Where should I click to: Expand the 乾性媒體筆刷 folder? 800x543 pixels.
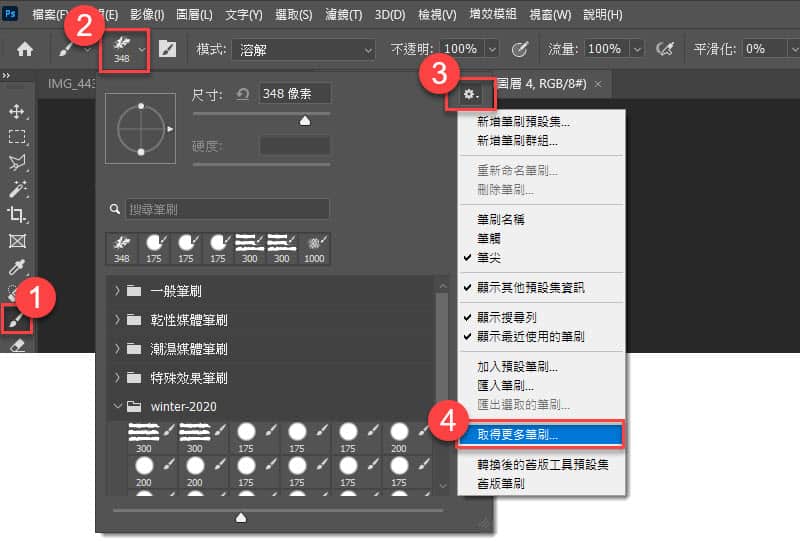(x=117, y=320)
